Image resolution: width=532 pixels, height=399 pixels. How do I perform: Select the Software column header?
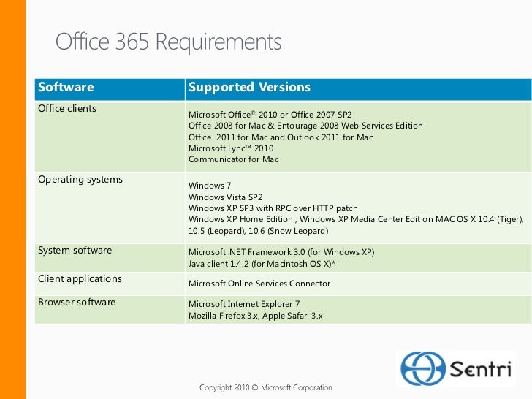click(x=66, y=87)
